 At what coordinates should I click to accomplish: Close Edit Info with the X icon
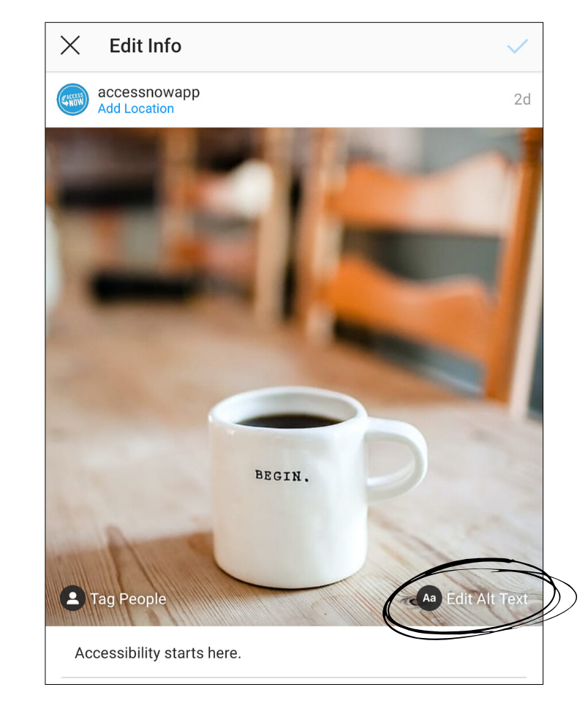pyautogui.click(x=70, y=45)
